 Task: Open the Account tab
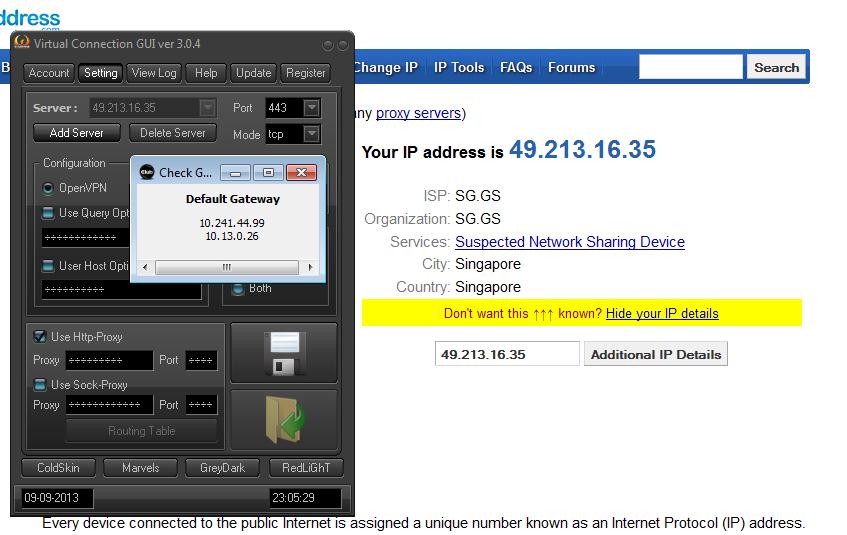(49, 73)
